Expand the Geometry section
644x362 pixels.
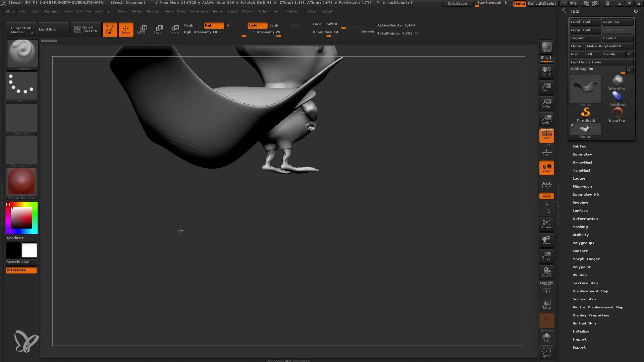[582, 154]
